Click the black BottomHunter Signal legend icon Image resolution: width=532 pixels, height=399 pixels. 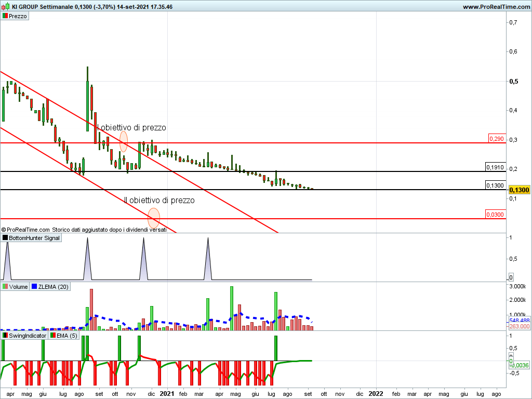coord(5,238)
